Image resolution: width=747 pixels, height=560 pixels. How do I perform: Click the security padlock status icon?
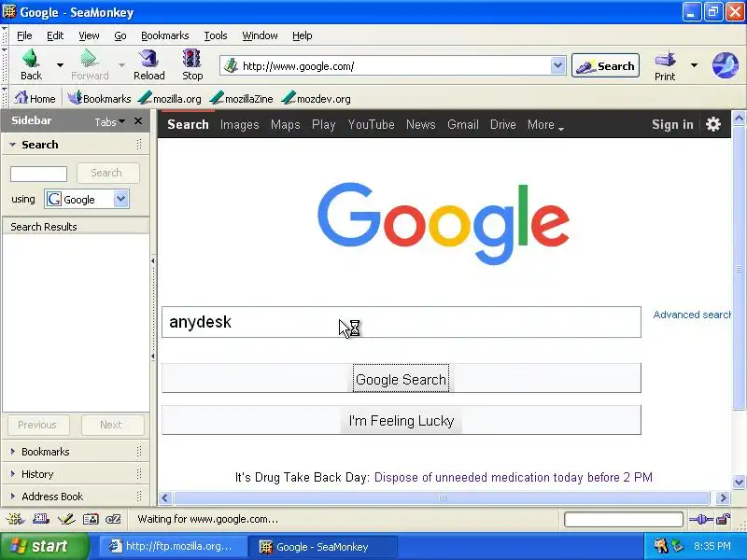pos(724,519)
